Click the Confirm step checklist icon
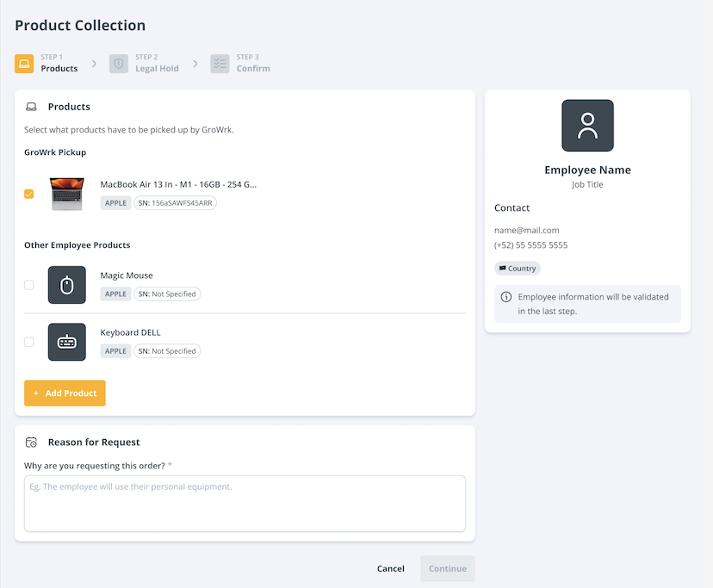713x588 pixels. point(220,64)
